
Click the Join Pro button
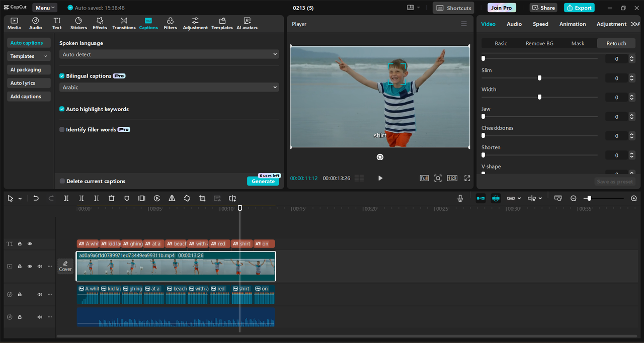502,8
